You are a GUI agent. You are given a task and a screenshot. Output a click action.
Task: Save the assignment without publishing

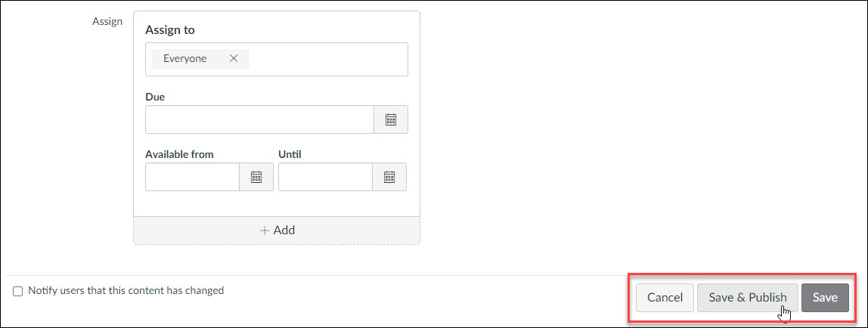pos(825,298)
